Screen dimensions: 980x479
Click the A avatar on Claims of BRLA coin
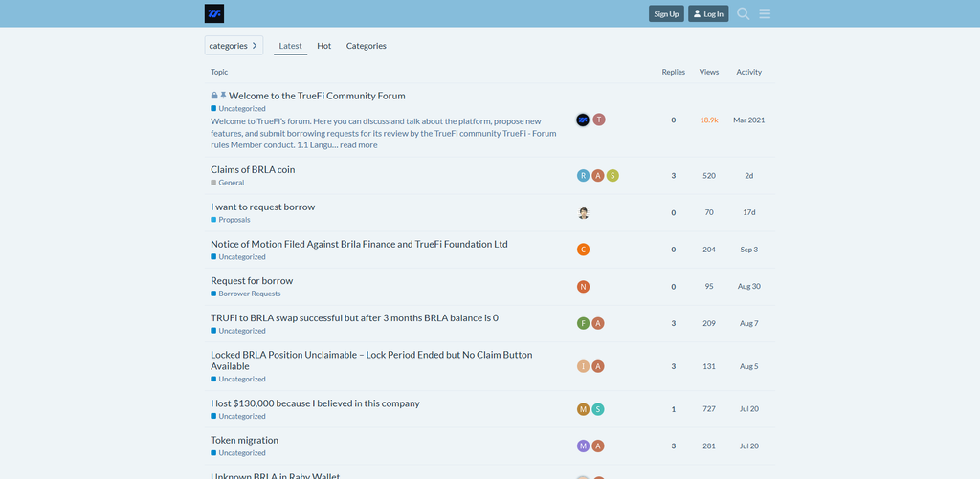(598, 176)
